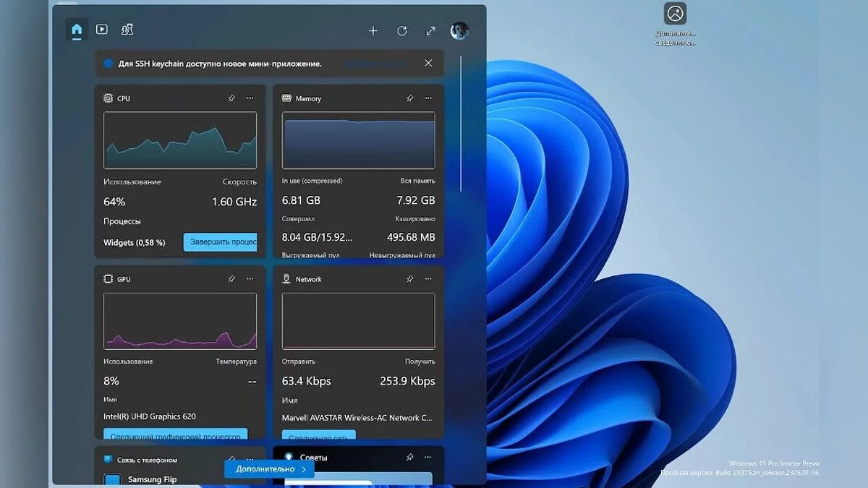
Task: Open the Memory widget more options menu
Action: pyautogui.click(x=429, y=98)
